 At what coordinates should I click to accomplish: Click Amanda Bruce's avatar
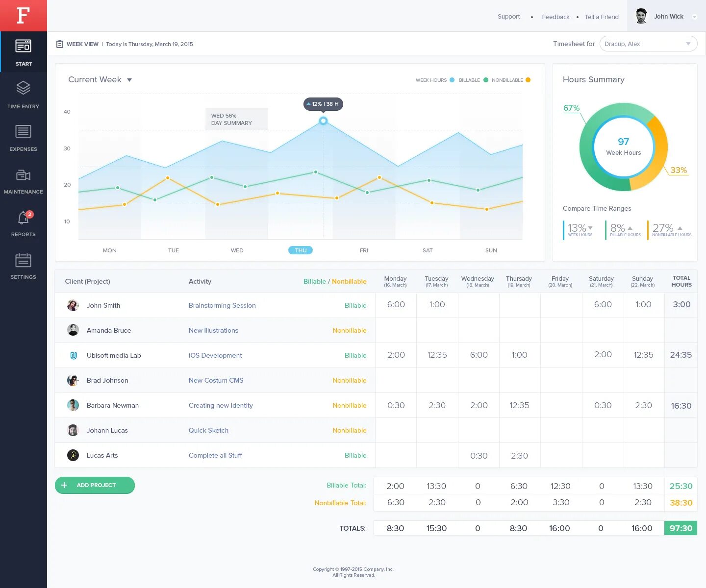[73, 330]
